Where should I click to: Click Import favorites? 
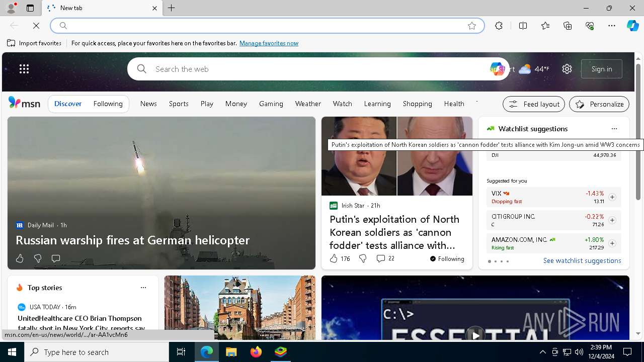coord(34,43)
